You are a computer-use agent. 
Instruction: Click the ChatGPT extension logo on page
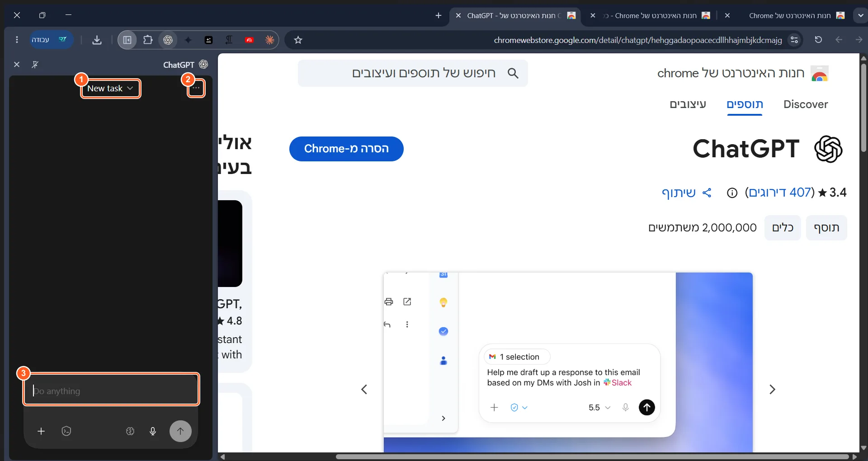click(828, 149)
